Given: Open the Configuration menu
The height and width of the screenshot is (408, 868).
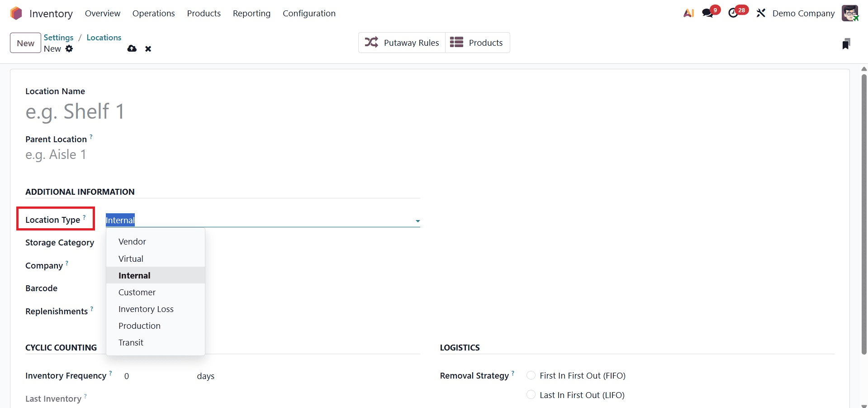Looking at the screenshot, I should click(309, 13).
